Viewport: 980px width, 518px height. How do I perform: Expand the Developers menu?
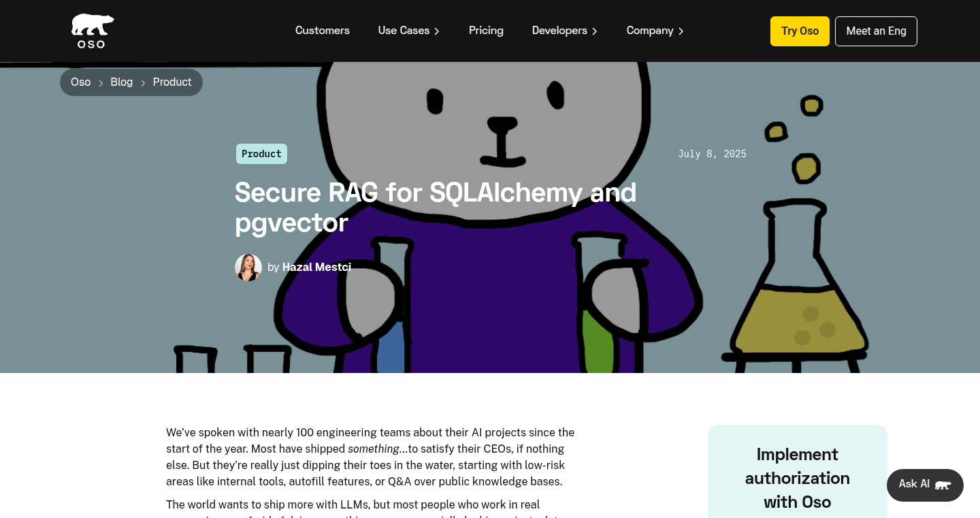coord(565,31)
